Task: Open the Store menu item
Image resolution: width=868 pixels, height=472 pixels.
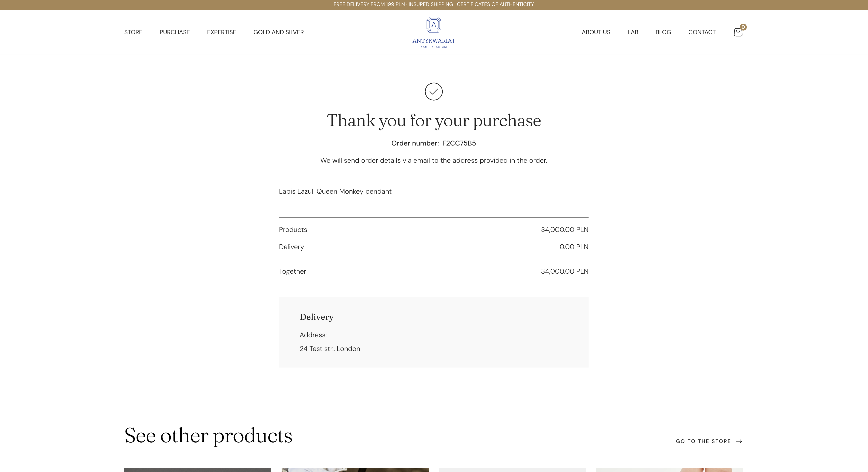Action: (x=133, y=32)
